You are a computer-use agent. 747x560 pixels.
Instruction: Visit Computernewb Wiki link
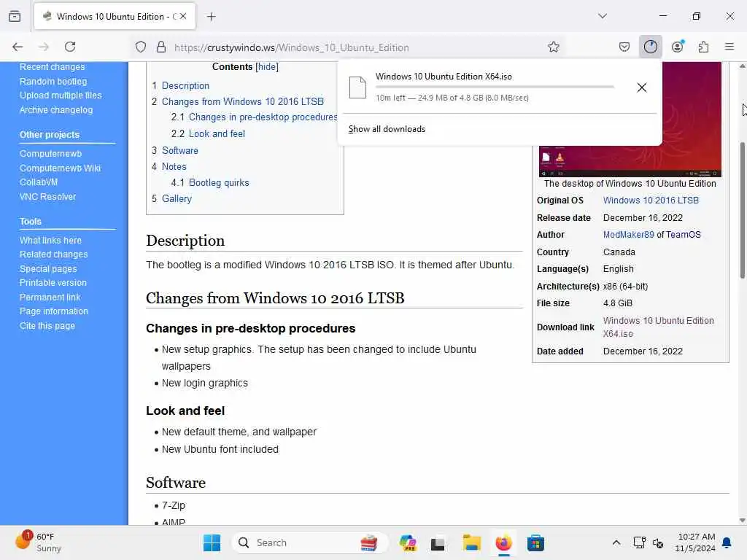[60, 168]
